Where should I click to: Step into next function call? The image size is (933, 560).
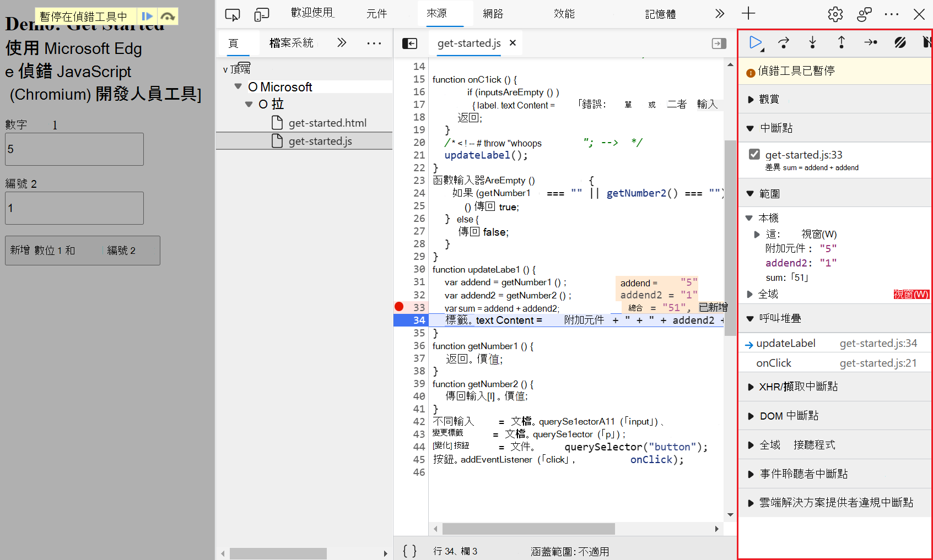tap(812, 42)
